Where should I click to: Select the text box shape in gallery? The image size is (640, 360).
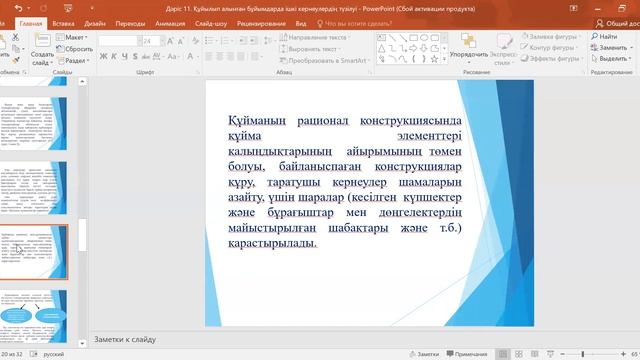tap(381, 38)
